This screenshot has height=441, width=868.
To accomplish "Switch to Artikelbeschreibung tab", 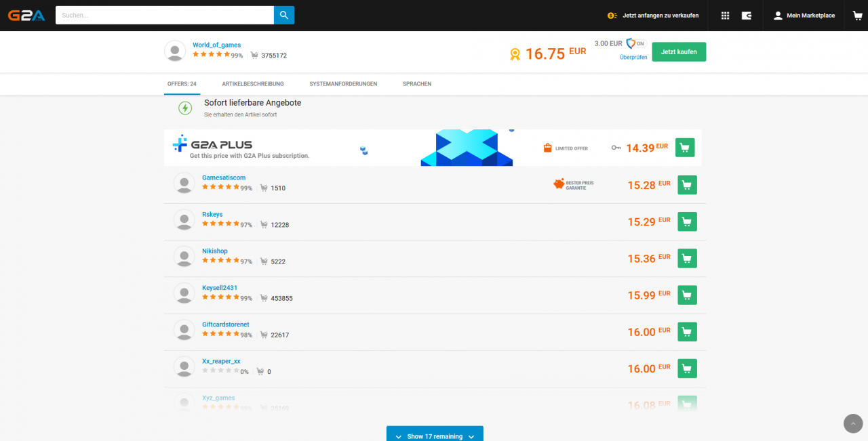I will [253, 84].
